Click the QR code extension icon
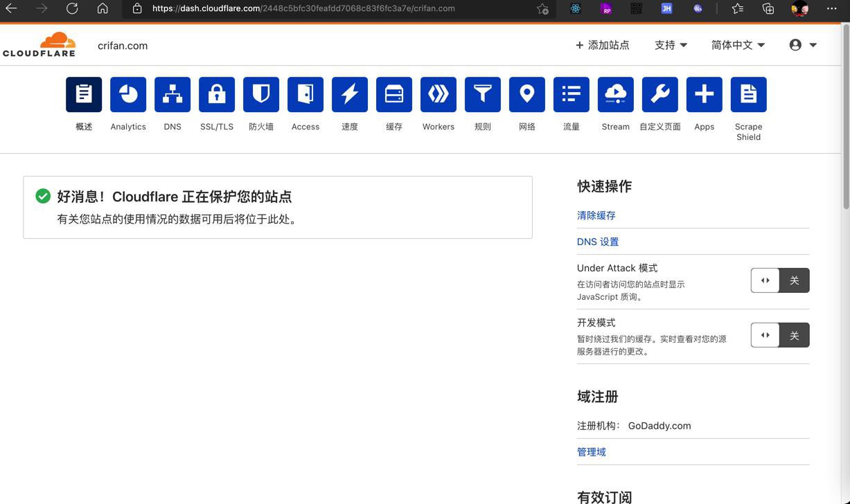The image size is (850, 504). 636,8
